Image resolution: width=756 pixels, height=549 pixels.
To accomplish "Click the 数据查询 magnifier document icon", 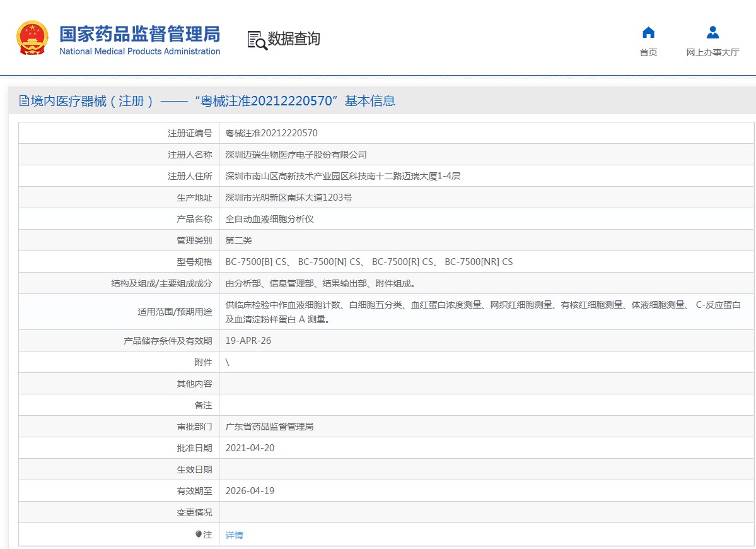I will [257, 40].
